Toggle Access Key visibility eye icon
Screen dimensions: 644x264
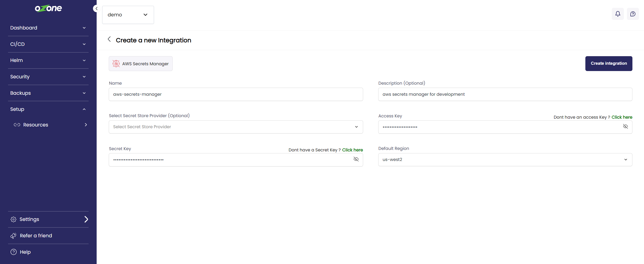tap(625, 126)
